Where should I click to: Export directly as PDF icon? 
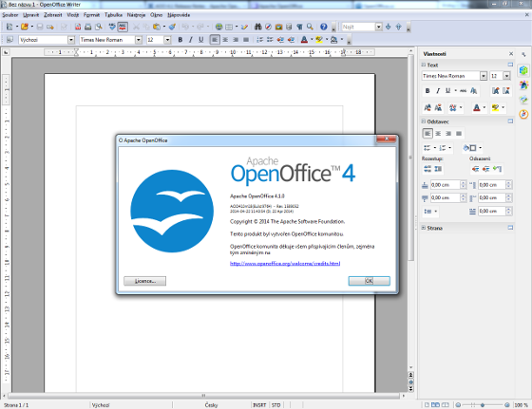pyautogui.click(x=78, y=27)
